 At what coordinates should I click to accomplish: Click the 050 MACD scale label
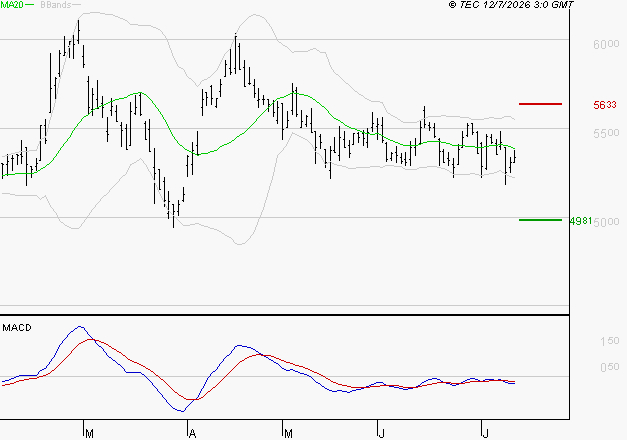click(x=609, y=367)
